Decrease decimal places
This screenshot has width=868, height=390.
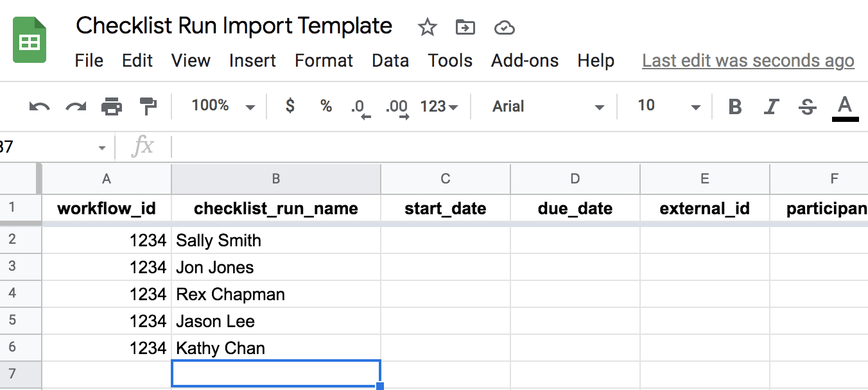361,108
